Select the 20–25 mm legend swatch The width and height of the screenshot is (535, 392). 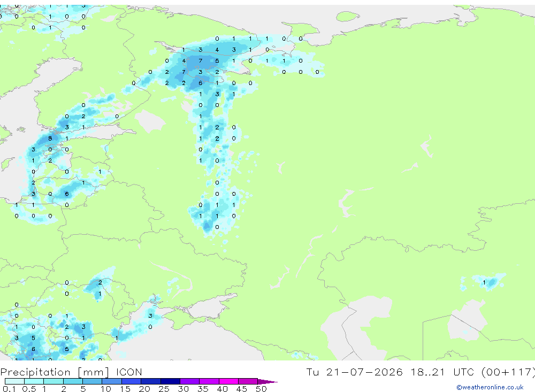coord(150,381)
